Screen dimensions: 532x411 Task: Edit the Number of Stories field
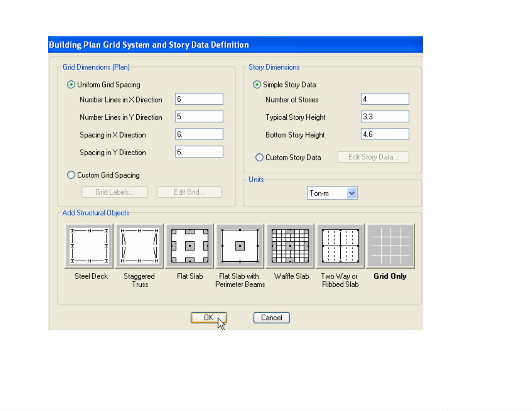(x=385, y=99)
